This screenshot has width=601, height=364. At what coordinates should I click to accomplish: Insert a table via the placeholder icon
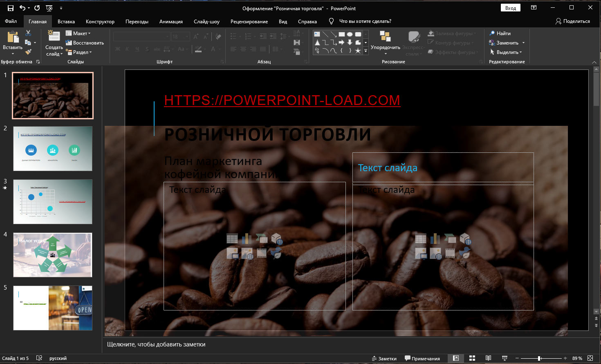[x=232, y=238]
